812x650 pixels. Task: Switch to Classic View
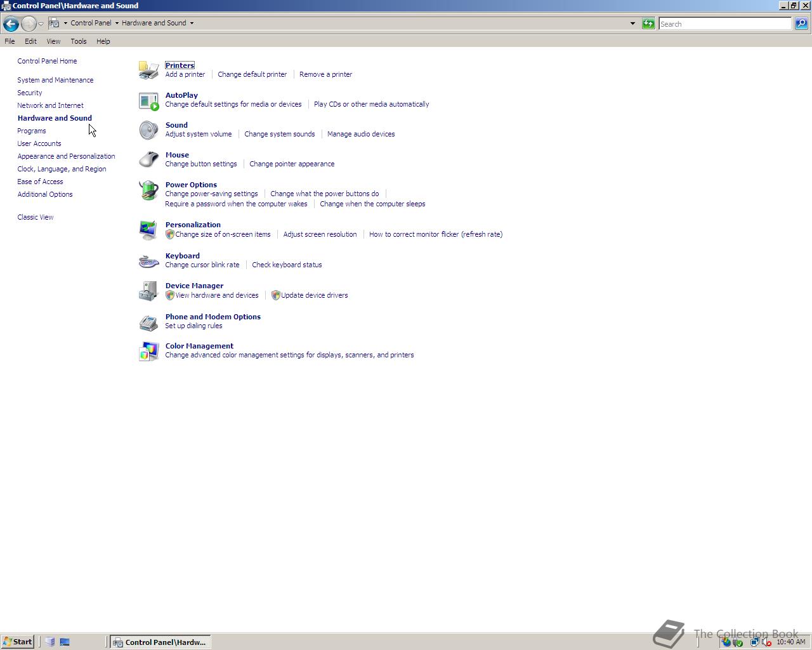(36, 217)
